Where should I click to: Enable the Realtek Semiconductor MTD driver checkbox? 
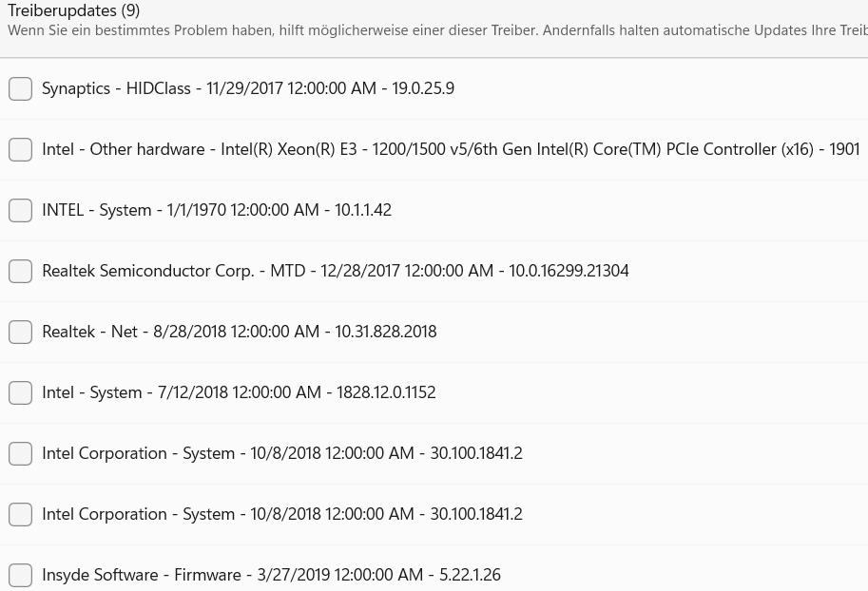tap(20, 271)
